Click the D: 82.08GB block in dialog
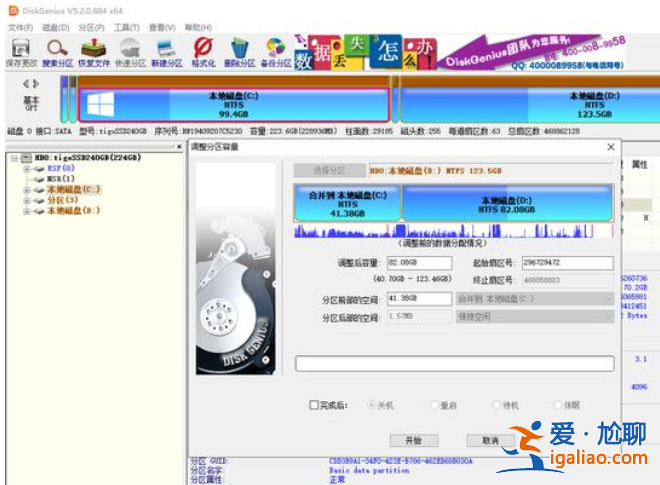Screen dimensions: 660x485 tap(507, 203)
